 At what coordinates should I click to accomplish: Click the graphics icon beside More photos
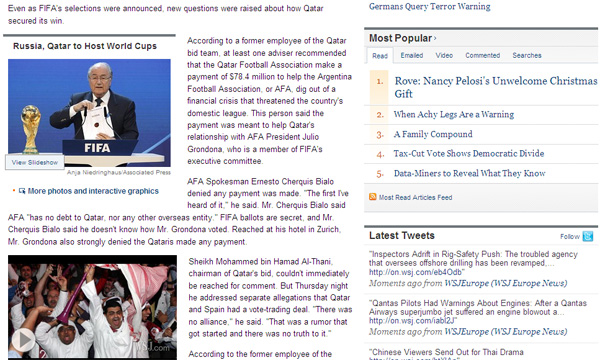click(22, 191)
